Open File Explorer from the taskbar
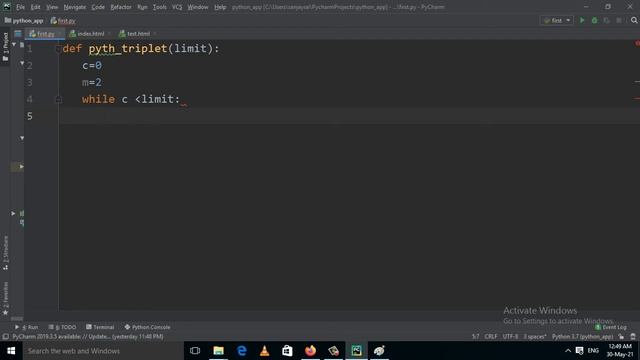The image size is (640, 360). [218, 351]
